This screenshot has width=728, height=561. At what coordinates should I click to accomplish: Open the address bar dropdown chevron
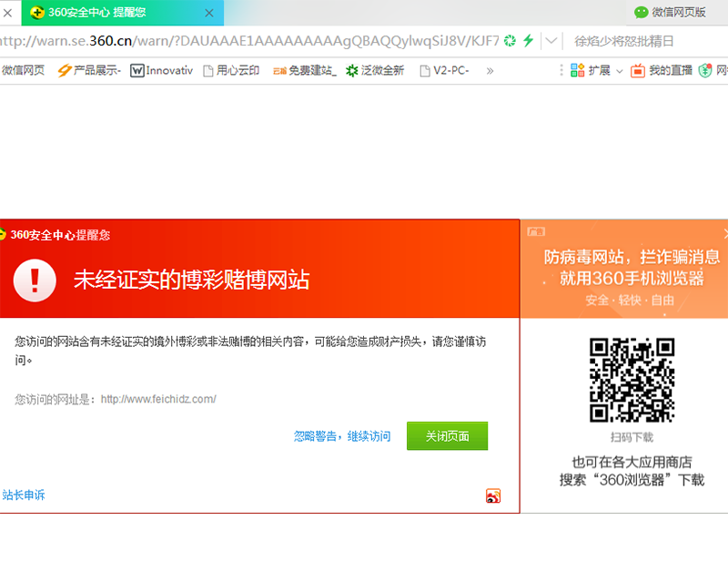point(550,40)
